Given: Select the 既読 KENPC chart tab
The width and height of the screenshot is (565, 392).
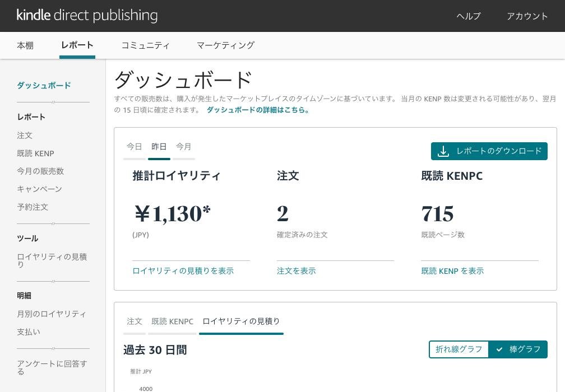Looking at the screenshot, I should pos(172,321).
